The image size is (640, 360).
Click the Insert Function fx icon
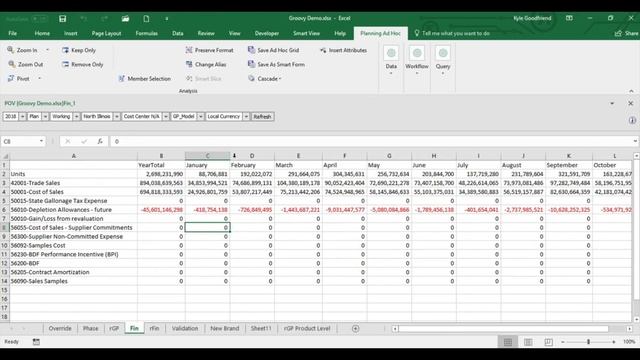100,141
